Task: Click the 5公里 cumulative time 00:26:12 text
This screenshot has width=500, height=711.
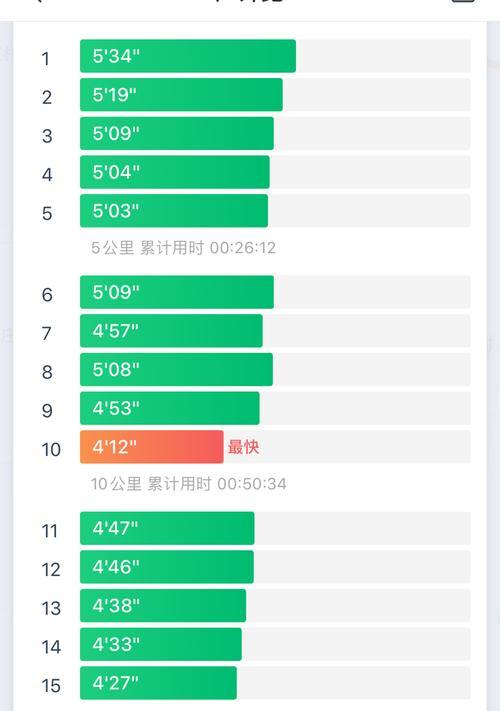Action: (x=183, y=248)
